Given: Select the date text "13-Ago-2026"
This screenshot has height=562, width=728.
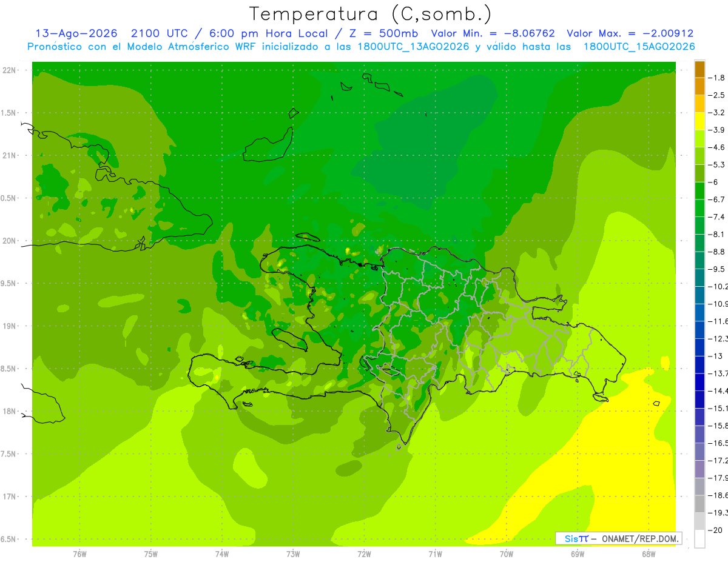Looking at the screenshot, I should pos(76,33).
